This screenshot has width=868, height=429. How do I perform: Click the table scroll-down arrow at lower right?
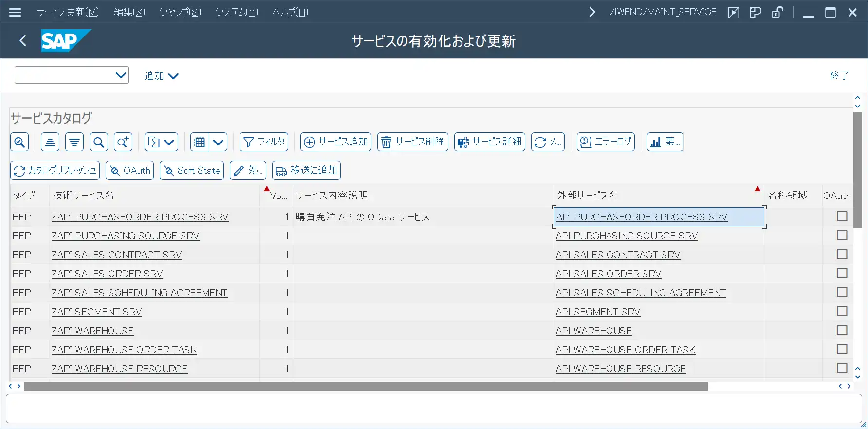(858, 377)
